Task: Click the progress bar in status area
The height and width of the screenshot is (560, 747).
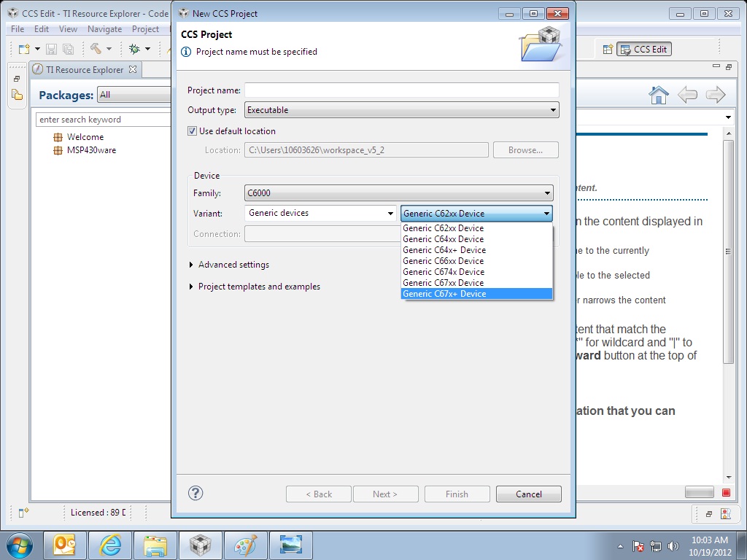Action: tap(700, 492)
